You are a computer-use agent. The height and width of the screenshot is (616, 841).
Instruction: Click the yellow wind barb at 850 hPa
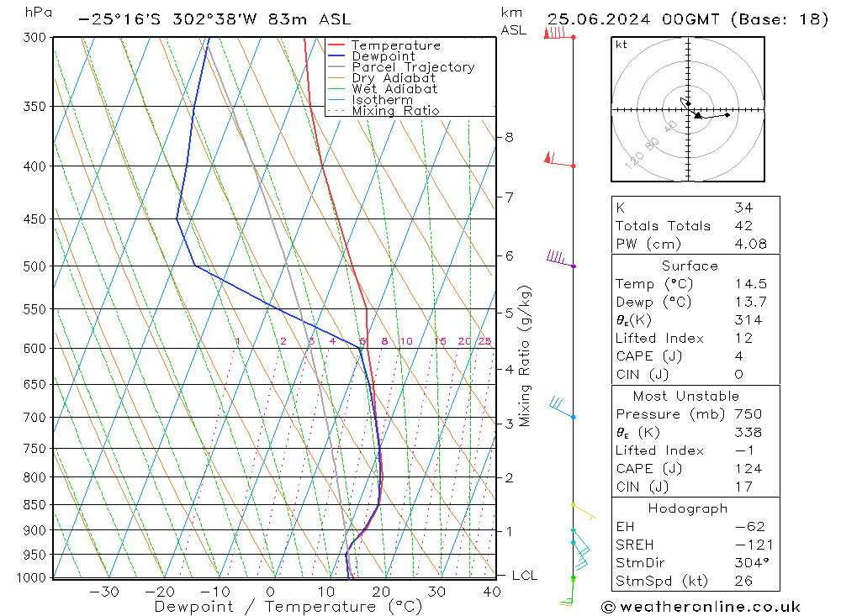click(x=584, y=512)
